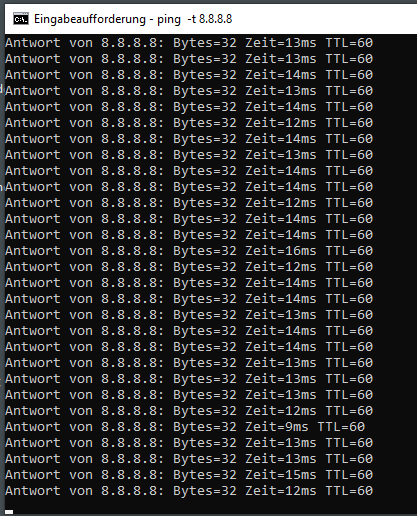Click Bytes=32 on the Zeit=15ms line
The height and width of the screenshot is (516, 417).
point(205,475)
